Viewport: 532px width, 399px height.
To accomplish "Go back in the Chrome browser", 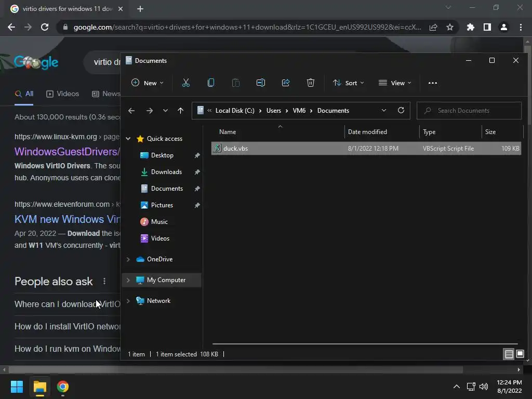I will 11,27.
